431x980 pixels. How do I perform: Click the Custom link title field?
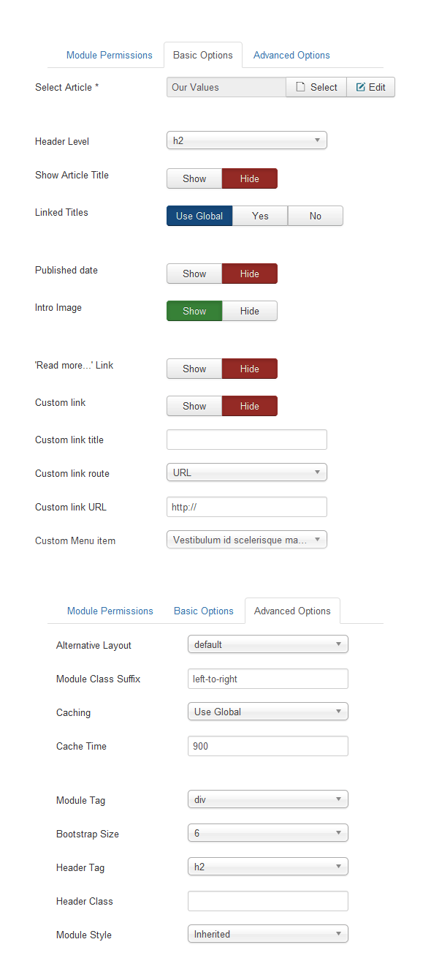[247, 440]
